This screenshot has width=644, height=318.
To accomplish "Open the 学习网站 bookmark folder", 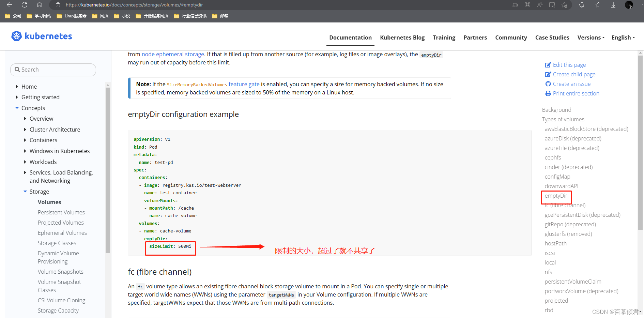I will coord(39,16).
